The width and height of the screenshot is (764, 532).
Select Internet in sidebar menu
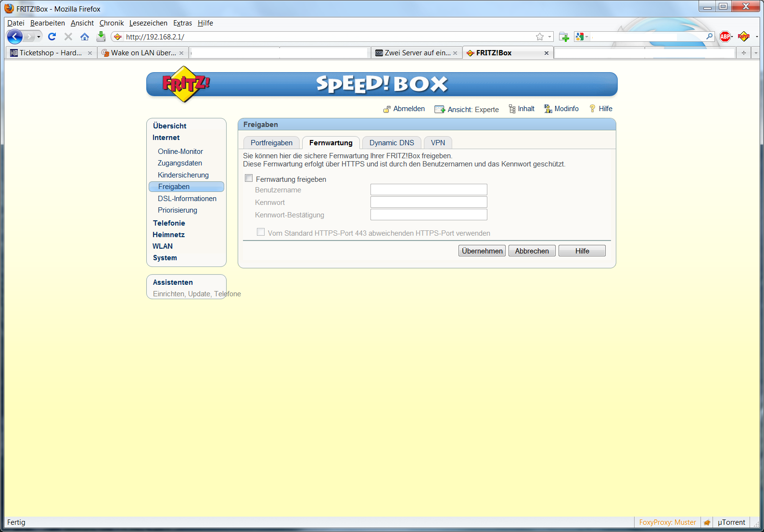pyautogui.click(x=166, y=138)
